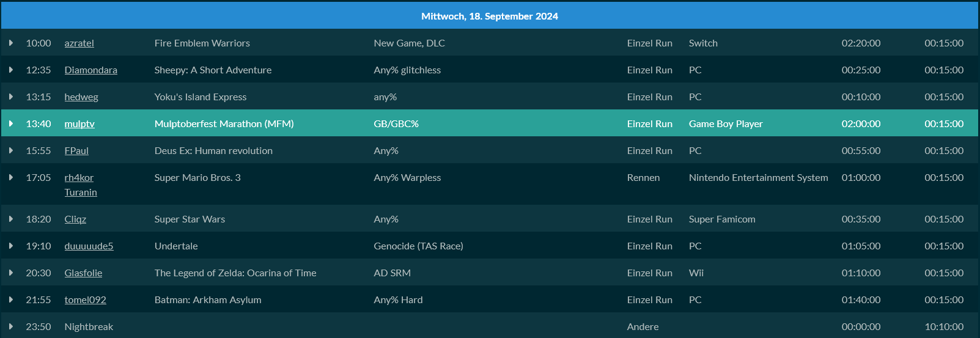Open runner Turanin's profile link
The image size is (980, 338).
click(81, 193)
